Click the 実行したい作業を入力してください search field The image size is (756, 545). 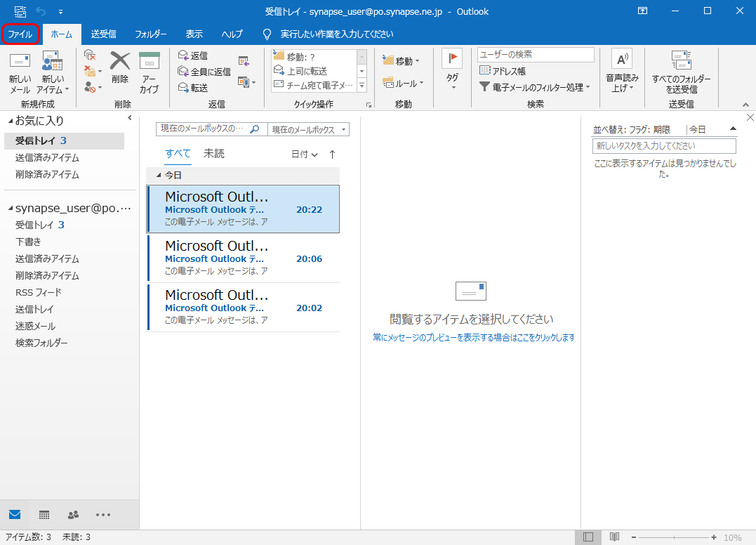336,34
